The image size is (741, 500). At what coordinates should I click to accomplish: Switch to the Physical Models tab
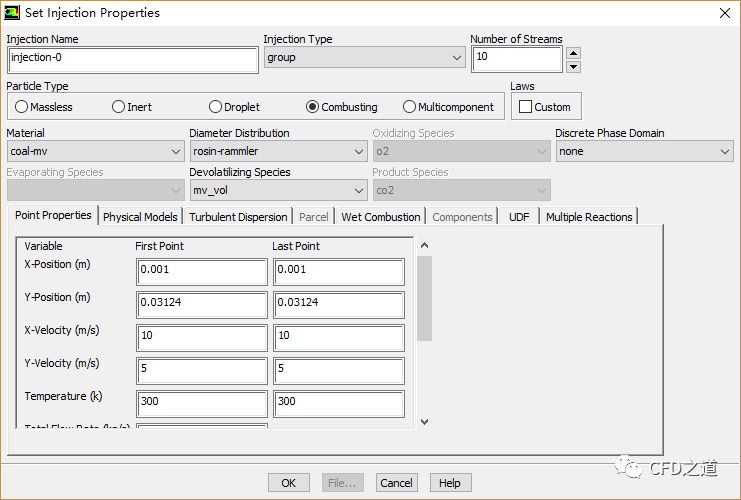(140, 217)
